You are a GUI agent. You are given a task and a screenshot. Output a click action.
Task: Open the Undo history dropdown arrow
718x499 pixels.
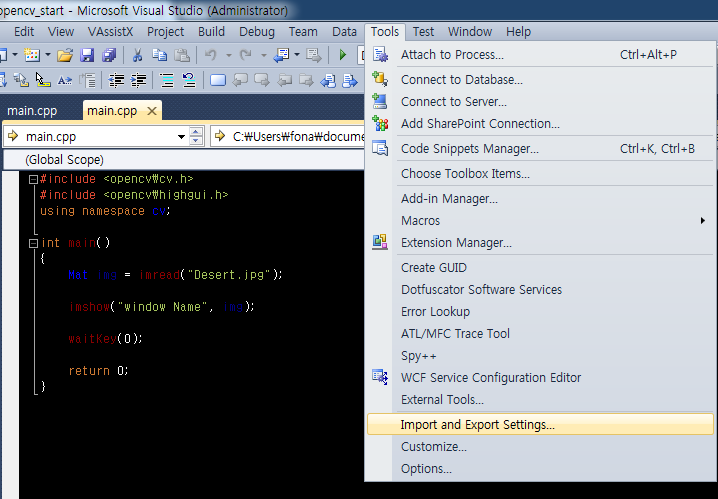coord(228,55)
